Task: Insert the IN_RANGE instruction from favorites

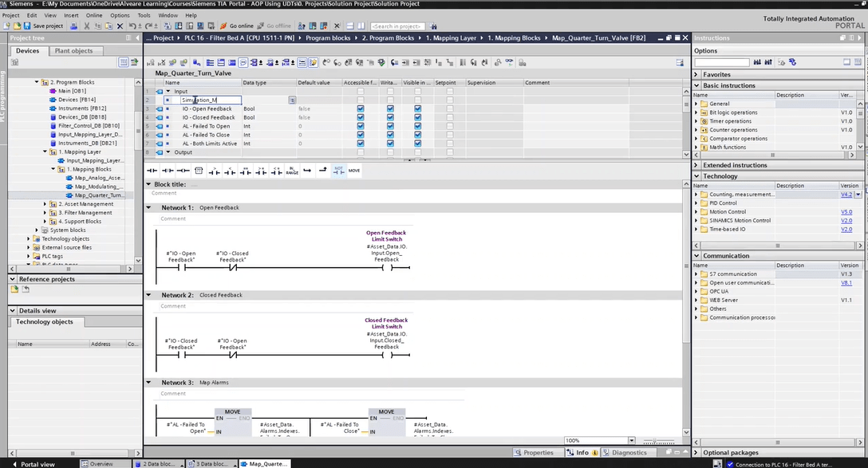Action: tap(292, 171)
